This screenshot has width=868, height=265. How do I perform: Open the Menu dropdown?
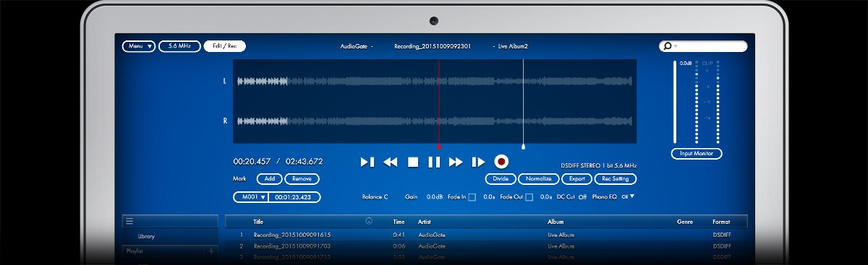(x=139, y=45)
